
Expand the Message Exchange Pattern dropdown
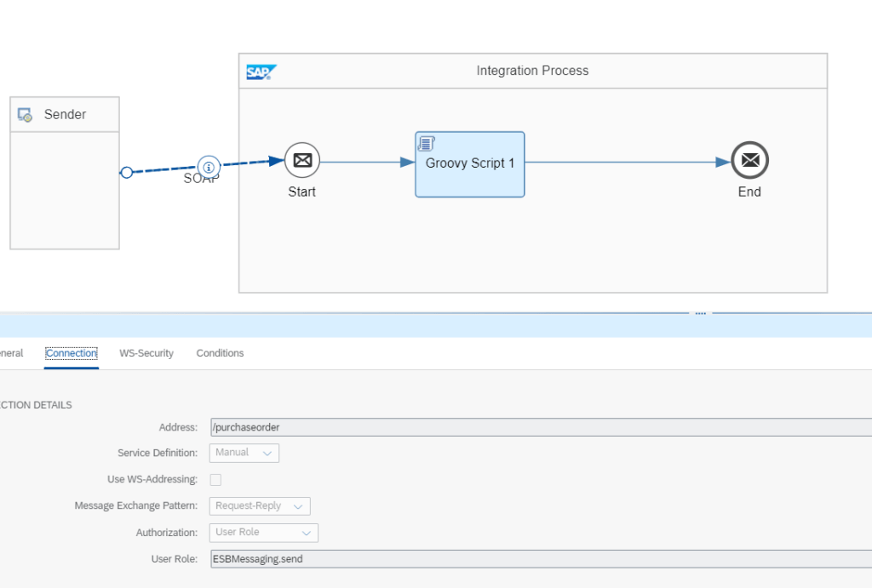pyautogui.click(x=260, y=506)
